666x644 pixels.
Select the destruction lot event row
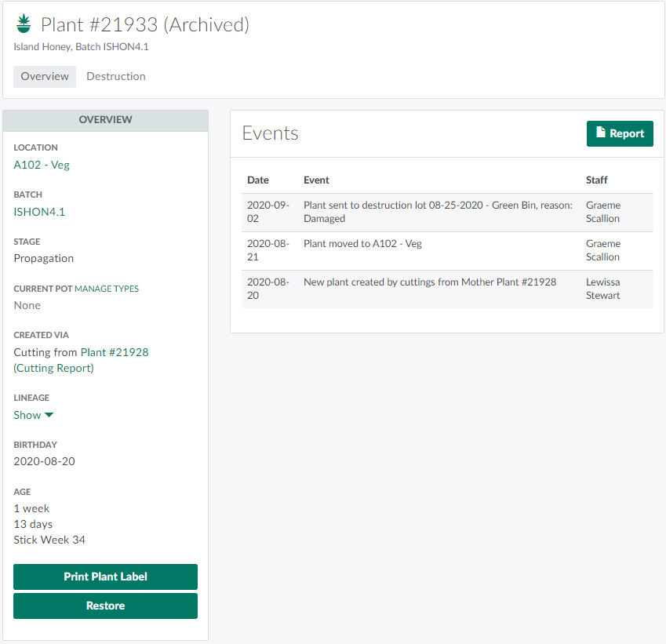point(438,212)
